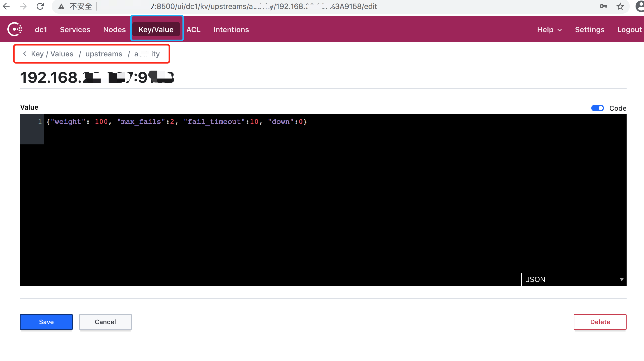This screenshot has width=644, height=361.
Task: Bookmark page with star icon
Action: 620,6
